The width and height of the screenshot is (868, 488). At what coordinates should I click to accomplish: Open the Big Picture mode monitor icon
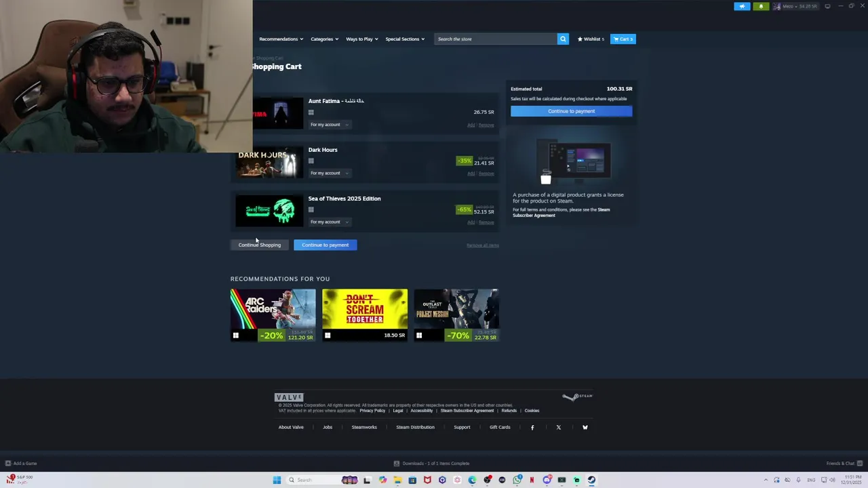(x=827, y=6)
